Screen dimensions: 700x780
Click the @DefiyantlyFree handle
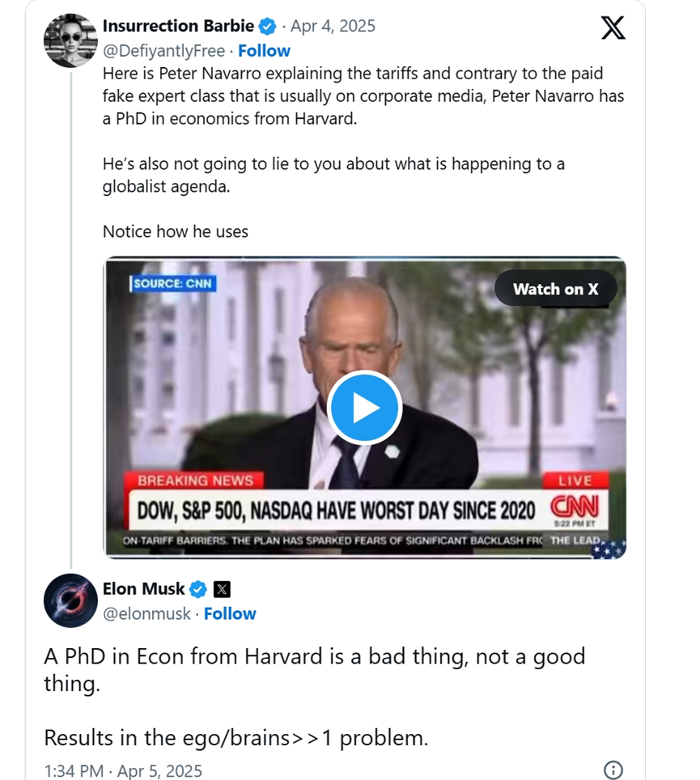pyautogui.click(x=163, y=51)
